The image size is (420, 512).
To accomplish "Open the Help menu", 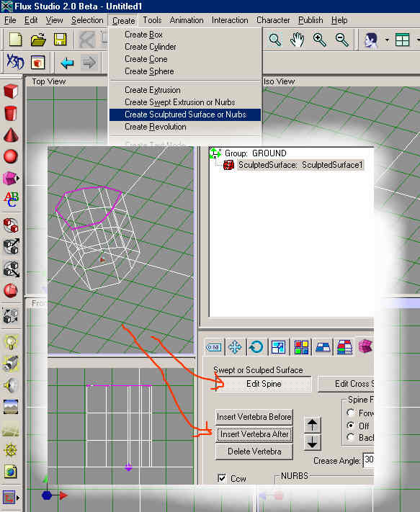I will pyautogui.click(x=339, y=20).
